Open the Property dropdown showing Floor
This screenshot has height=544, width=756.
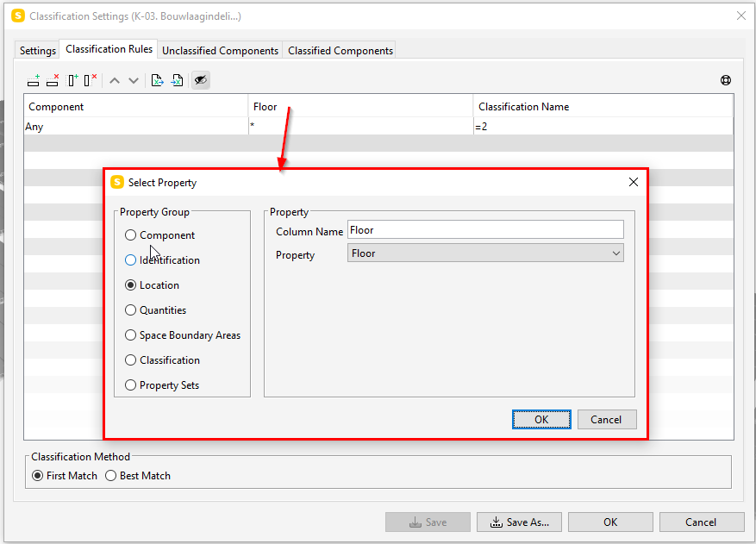(x=485, y=253)
